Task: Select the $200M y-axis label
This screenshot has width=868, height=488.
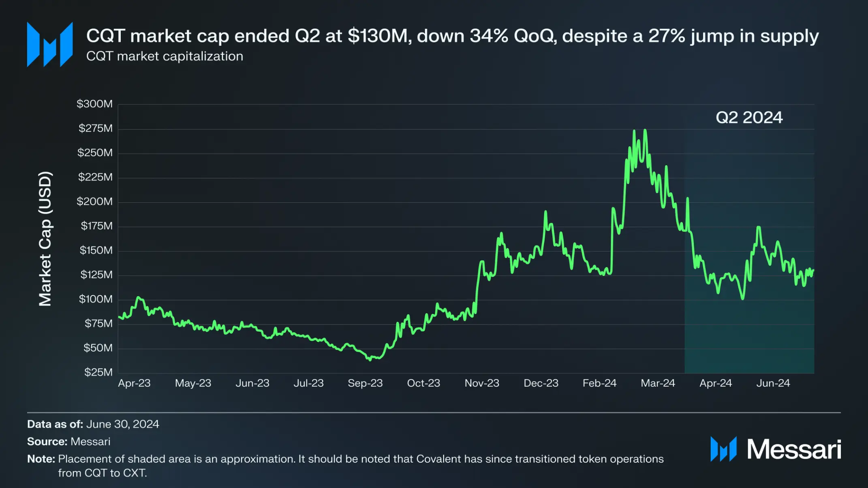Action: [x=95, y=201]
